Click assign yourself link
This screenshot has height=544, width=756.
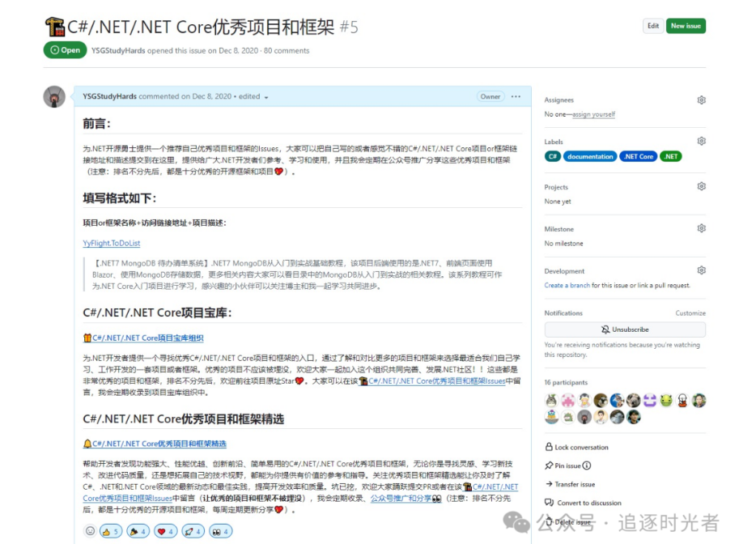click(593, 114)
